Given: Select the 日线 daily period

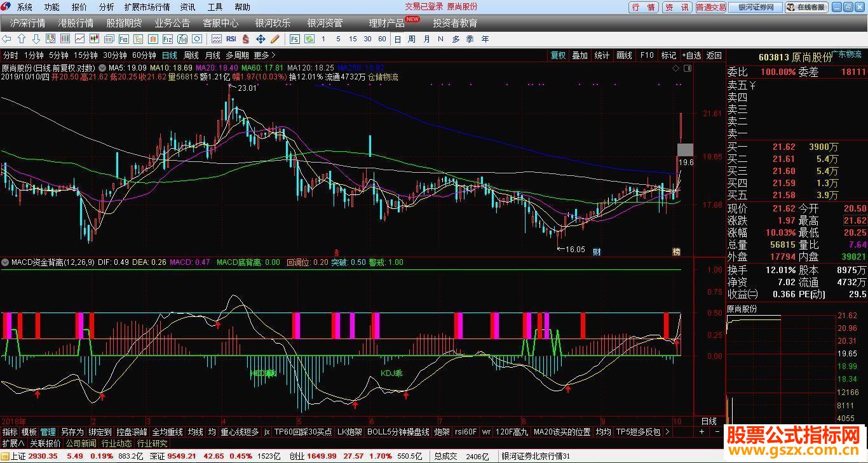Looking at the screenshot, I should coord(170,55).
